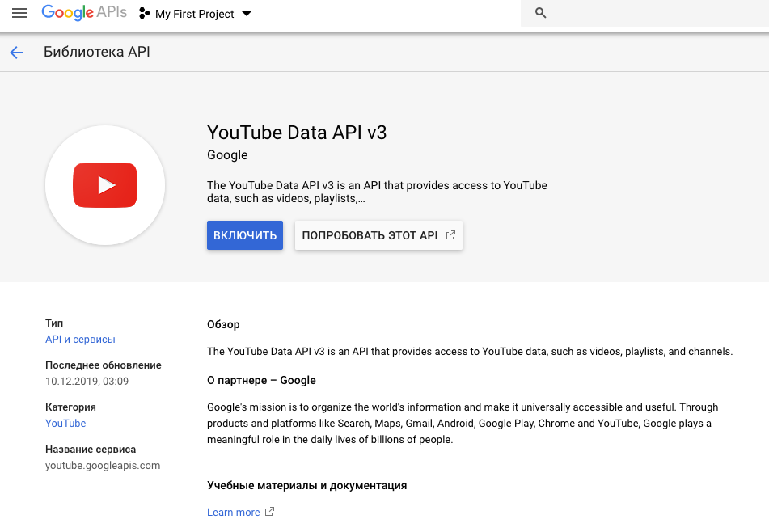This screenshot has height=532, width=769.
Task: Click the ВКЛЮЧИТЬ button to enable API
Action: 245,235
